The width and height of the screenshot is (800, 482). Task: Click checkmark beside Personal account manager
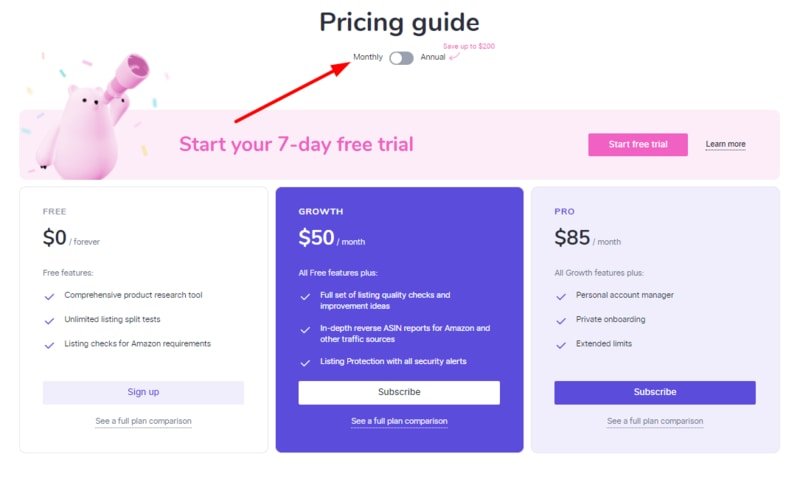[x=561, y=296]
